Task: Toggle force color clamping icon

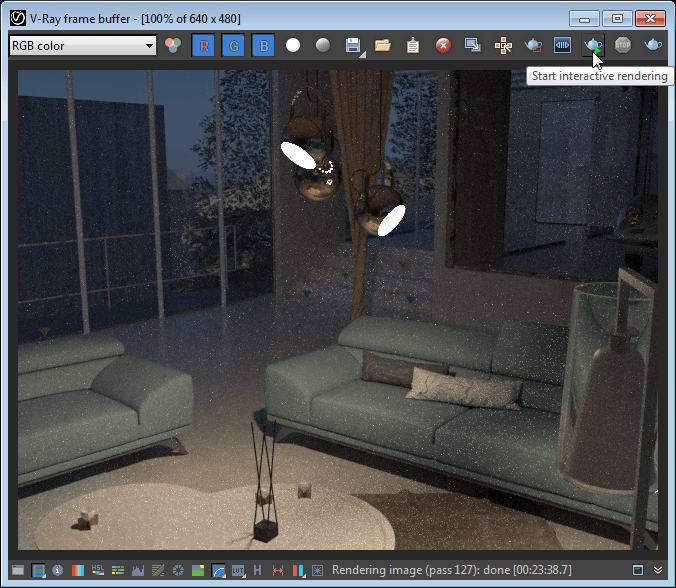Action: (38, 570)
